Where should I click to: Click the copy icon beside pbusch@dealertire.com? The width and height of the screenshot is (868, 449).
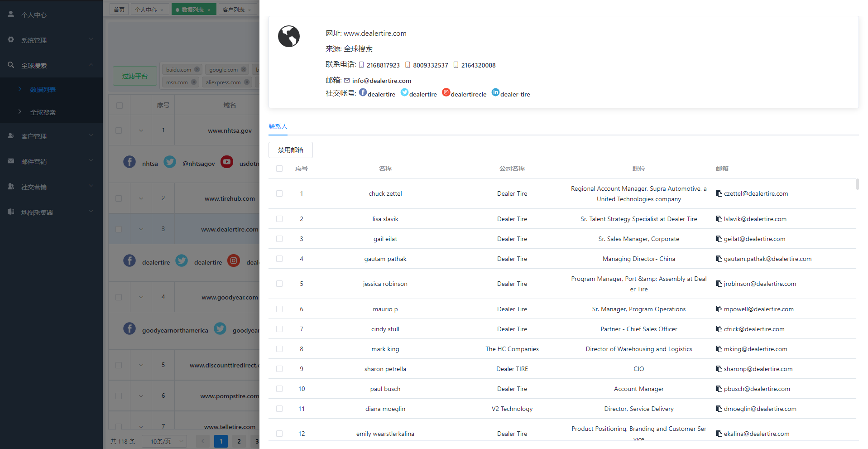click(x=719, y=389)
